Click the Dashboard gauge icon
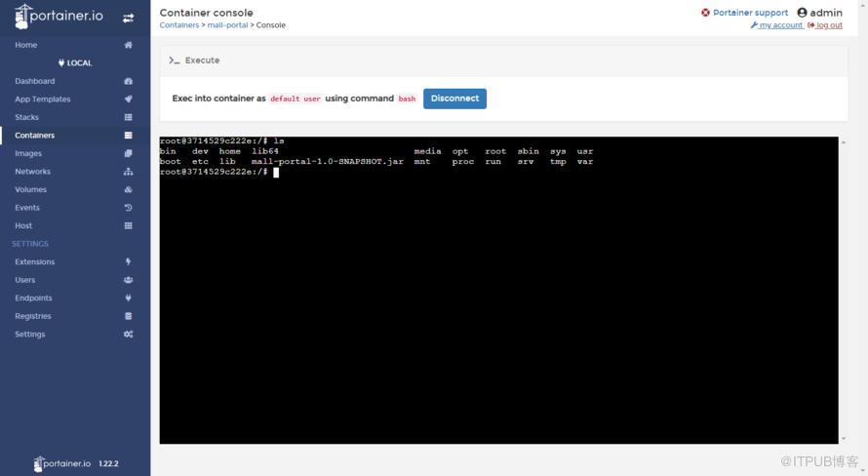Image resolution: width=868 pixels, height=476 pixels. point(129,81)
